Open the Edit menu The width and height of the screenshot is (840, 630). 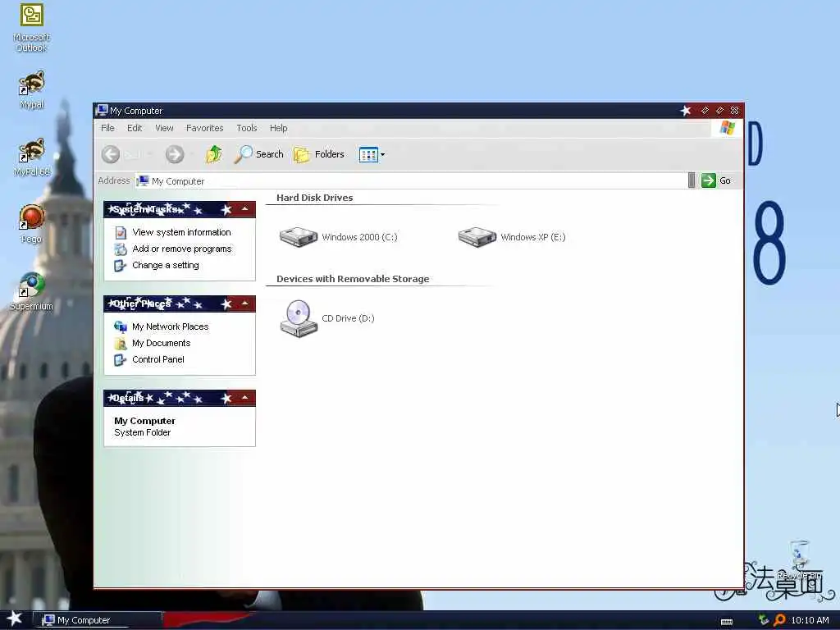click(135, 128)
